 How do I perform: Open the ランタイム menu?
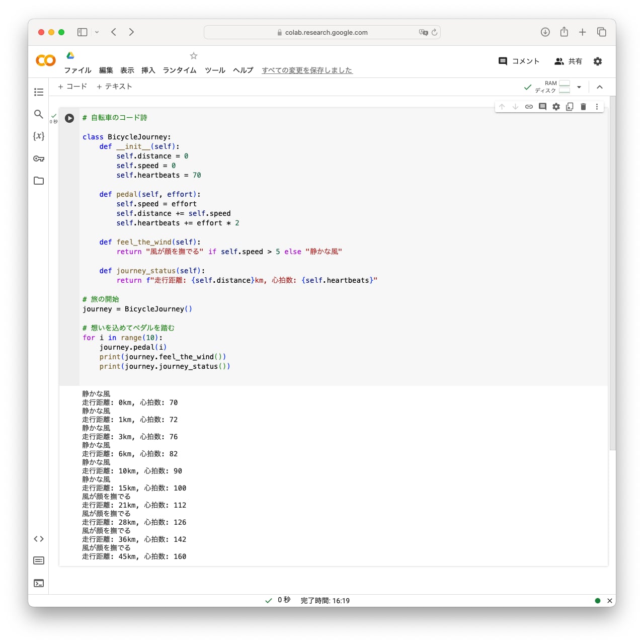pyautogui.click(x=180, y=70)
